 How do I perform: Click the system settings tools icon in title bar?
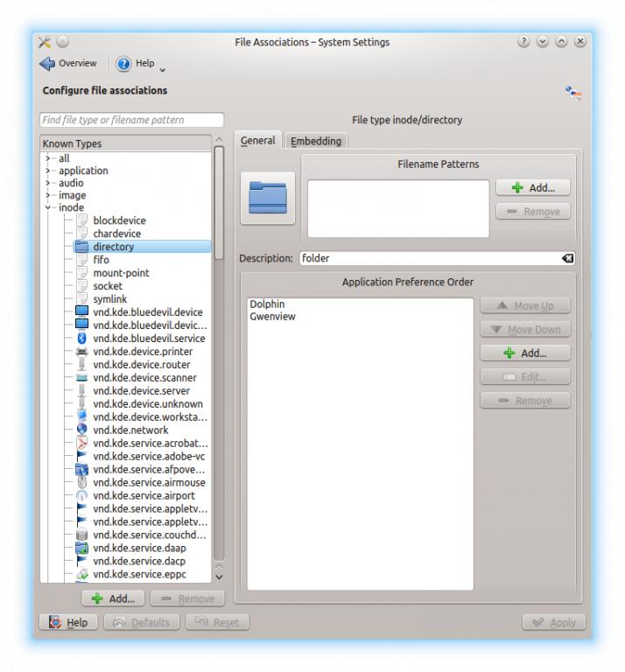(x=45, y=42)
